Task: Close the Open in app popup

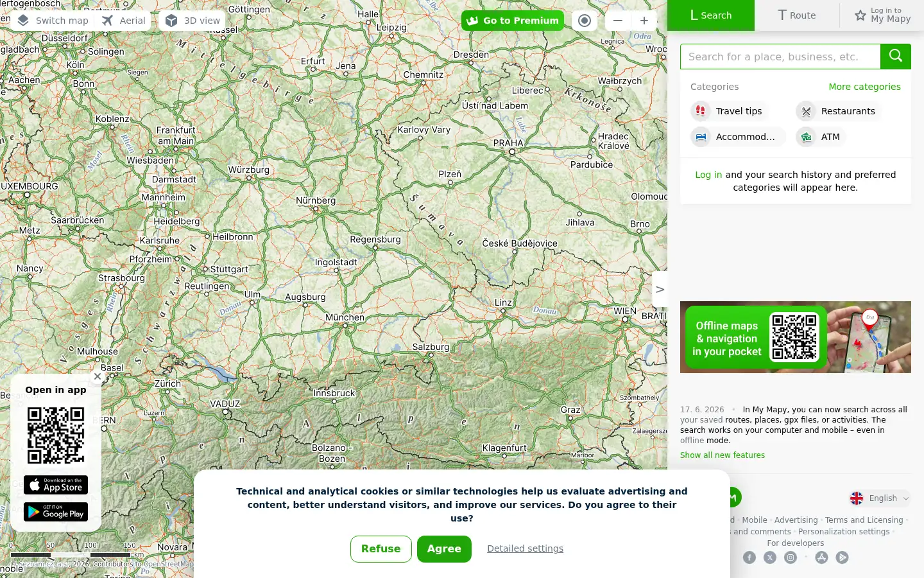Action: [x=98, y=376]
